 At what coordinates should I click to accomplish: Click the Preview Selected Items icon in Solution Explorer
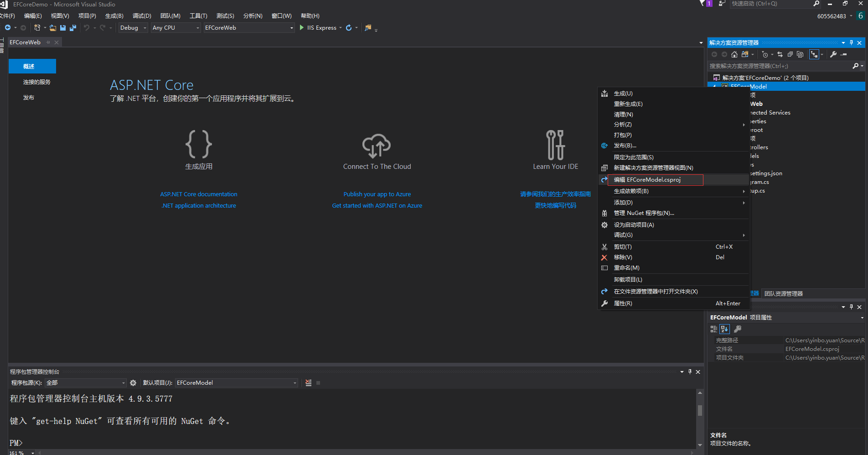[844, 54]
